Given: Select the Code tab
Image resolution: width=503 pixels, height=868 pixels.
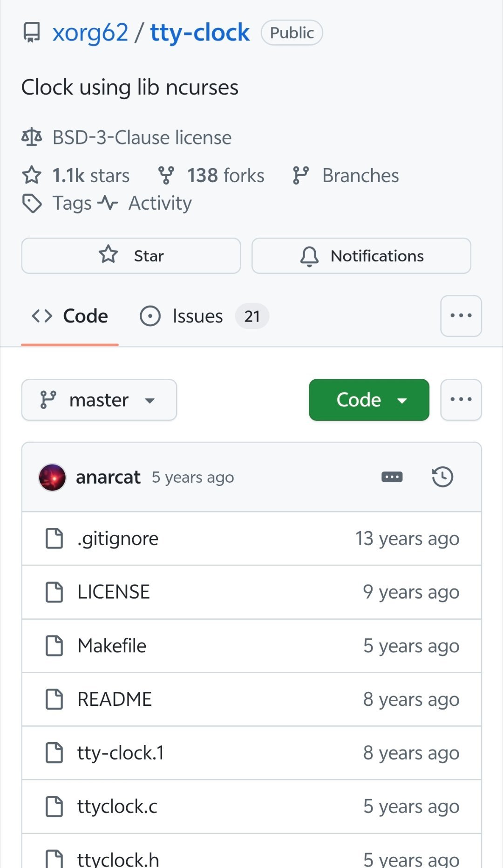Looking at the screenshot, I should pyautogui.click(x=70, y=316).
